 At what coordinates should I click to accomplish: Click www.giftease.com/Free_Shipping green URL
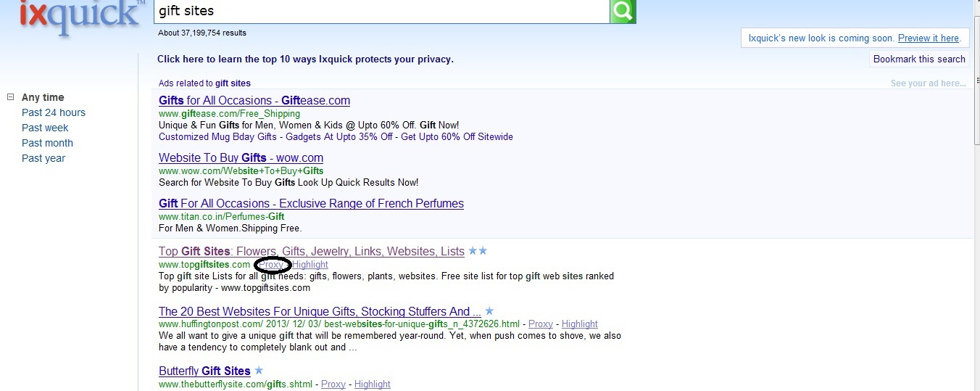click(x=229, y=114)
